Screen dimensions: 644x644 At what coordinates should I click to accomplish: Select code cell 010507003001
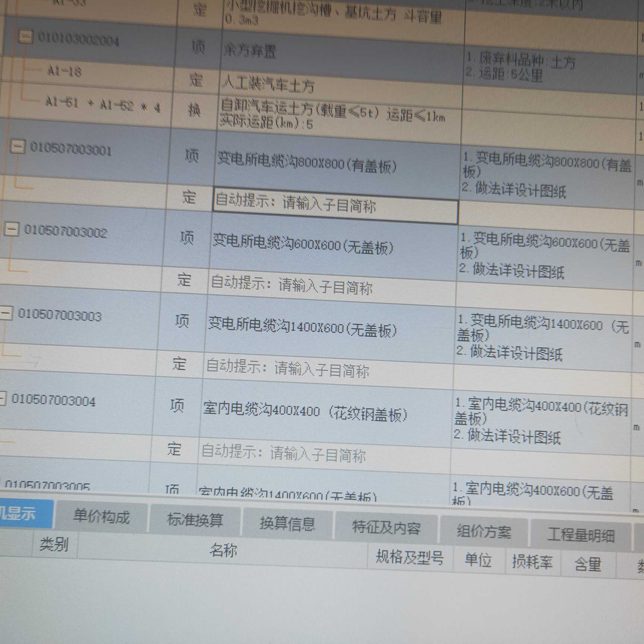tap(71, 149)
